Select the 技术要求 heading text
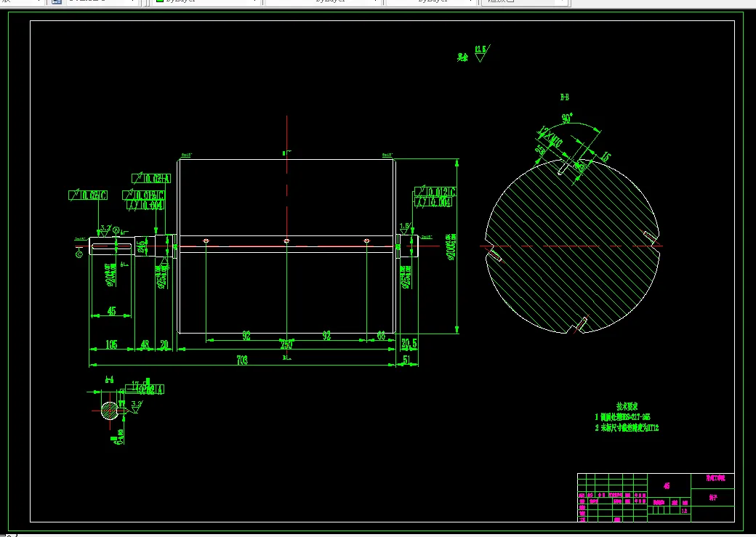The width and height of the screenshot is (756, 537). [x=627, y=406]
